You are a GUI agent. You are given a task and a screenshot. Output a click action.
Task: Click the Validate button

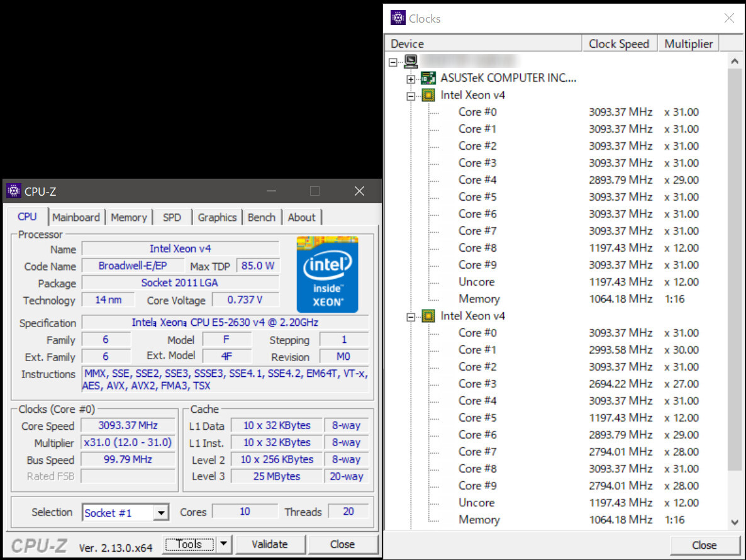270,544
